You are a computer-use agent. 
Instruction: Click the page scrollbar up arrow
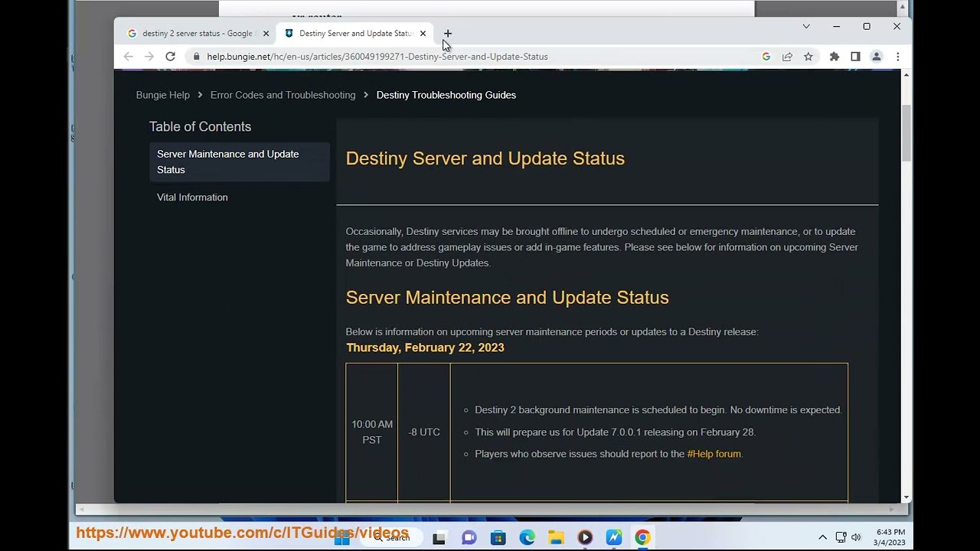click(906, 74)
